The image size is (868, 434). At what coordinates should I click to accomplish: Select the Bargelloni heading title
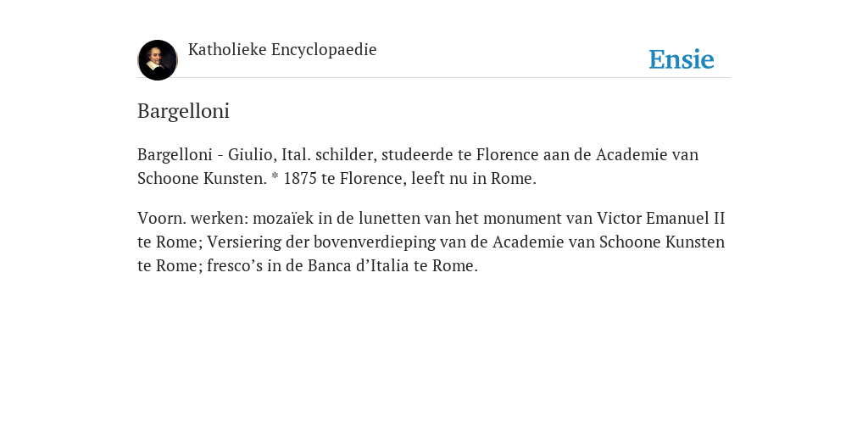tap(183, 111)
